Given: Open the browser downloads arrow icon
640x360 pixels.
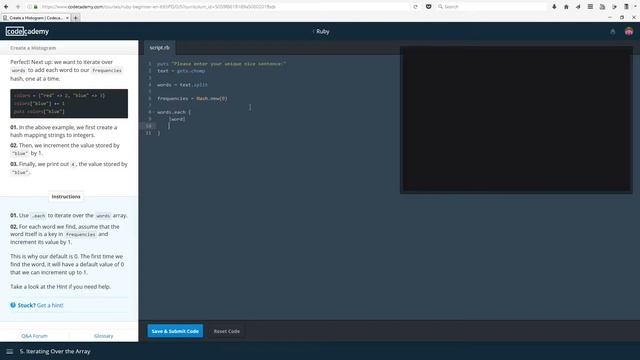Looking at the screenshot, I should (x=554, y=7).
